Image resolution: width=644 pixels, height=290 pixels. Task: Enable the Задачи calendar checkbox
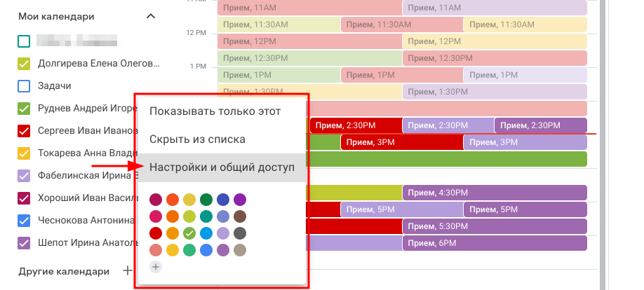24,86
